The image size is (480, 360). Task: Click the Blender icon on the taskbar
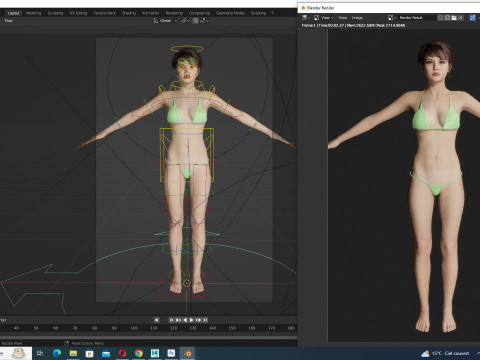pyautogui.click(x=188, y=353)
